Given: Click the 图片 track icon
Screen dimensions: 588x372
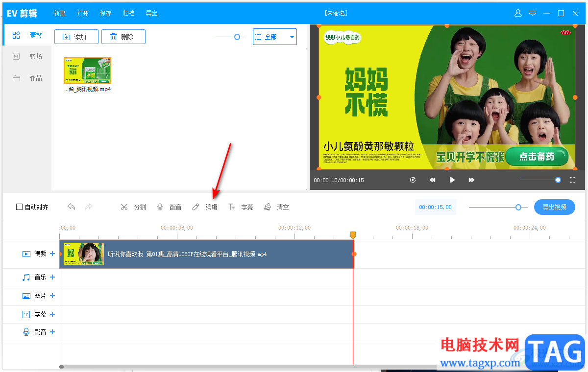Looking at the screenshot, I should [x=26, y=296].
